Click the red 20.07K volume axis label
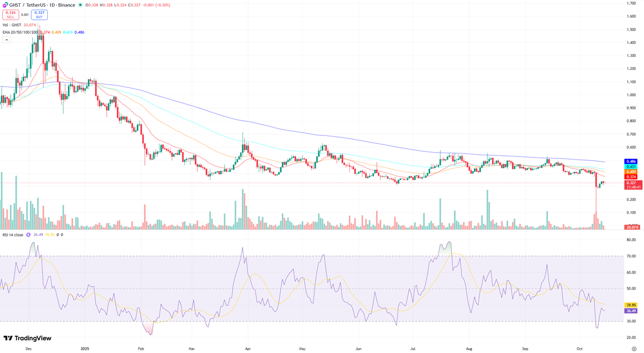 click(631, 227)
